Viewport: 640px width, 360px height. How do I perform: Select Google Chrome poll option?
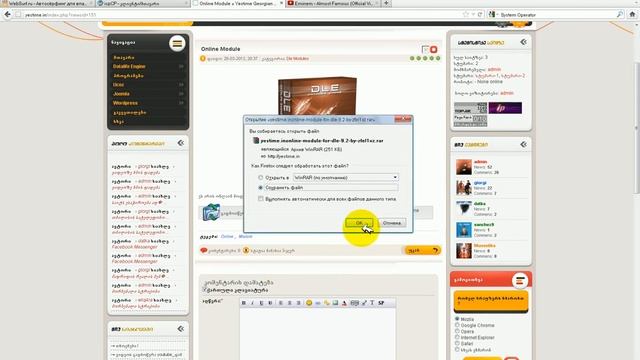coord(457,325)
